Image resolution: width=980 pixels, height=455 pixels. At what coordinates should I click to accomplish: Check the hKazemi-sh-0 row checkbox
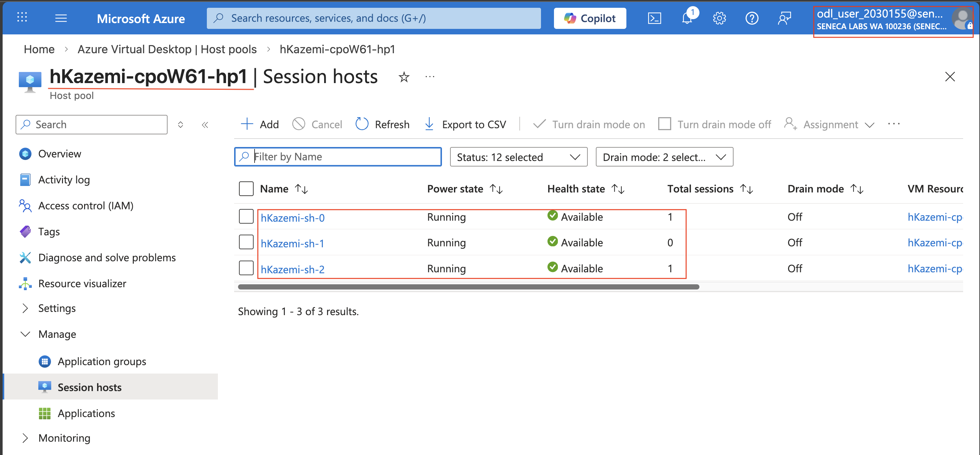click(x=246, y=217)
